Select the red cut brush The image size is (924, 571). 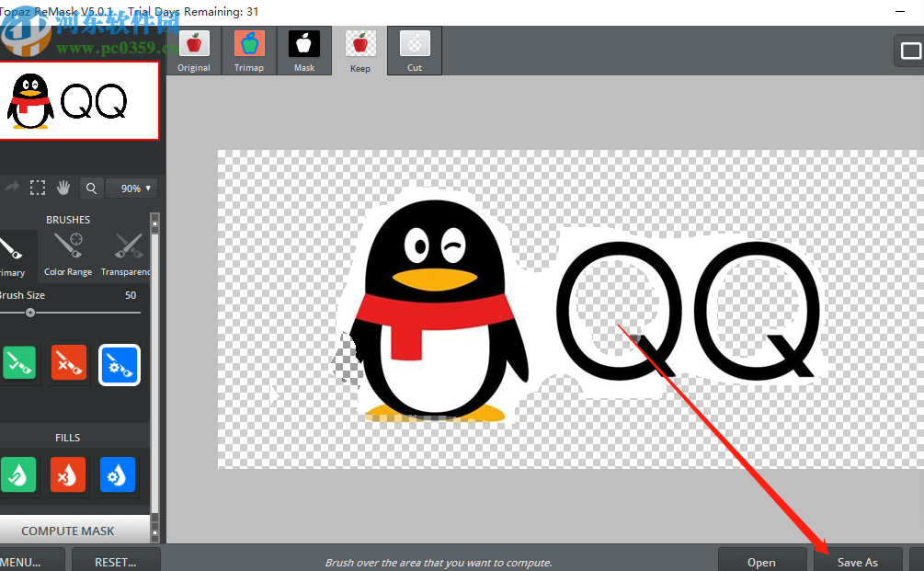pos(69,363)
